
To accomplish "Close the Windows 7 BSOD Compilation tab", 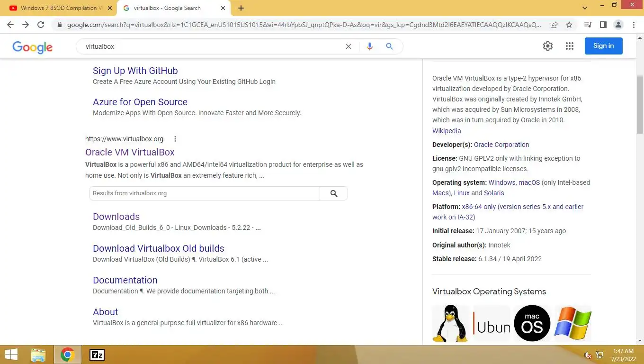I will [110, 8].
